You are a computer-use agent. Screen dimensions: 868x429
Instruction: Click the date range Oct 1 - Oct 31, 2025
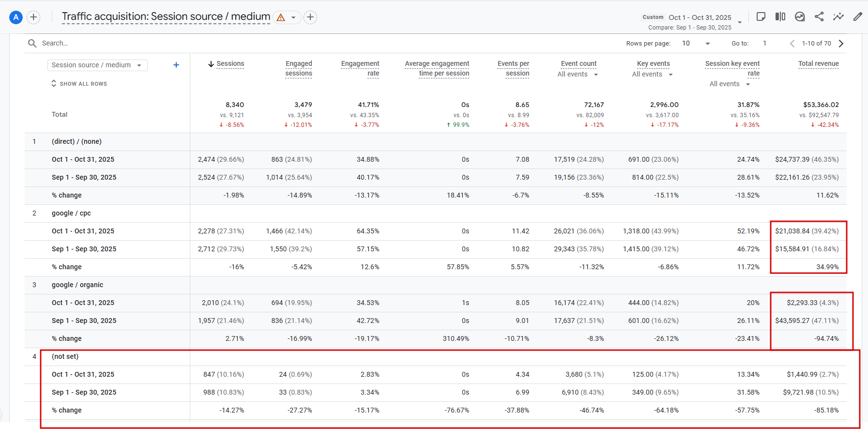700,17
